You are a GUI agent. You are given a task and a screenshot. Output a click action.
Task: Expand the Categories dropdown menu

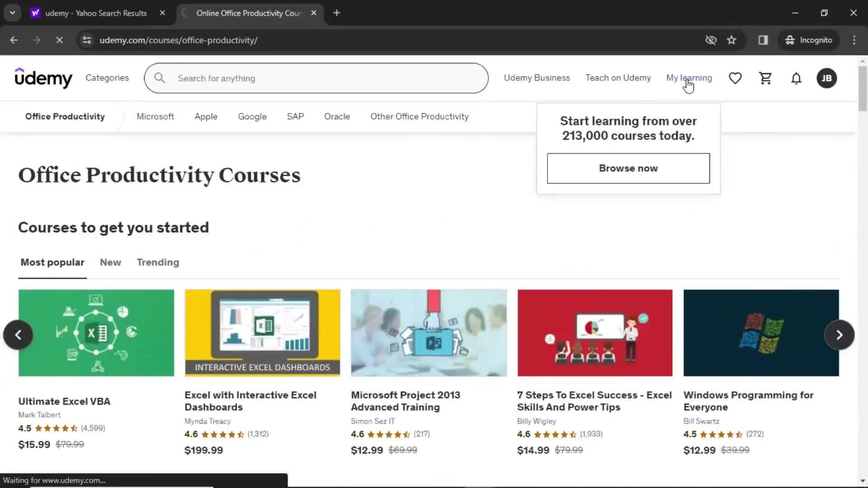click(107, 78)
